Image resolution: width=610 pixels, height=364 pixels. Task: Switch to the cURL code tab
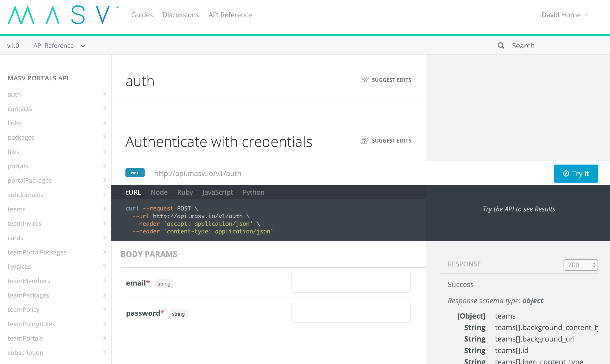tap(133, 192)
